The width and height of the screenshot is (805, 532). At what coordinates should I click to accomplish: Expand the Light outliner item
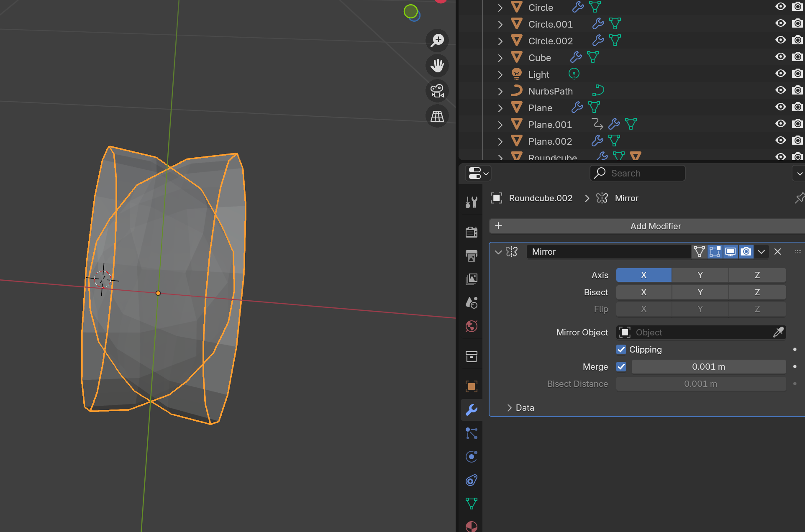500,74
